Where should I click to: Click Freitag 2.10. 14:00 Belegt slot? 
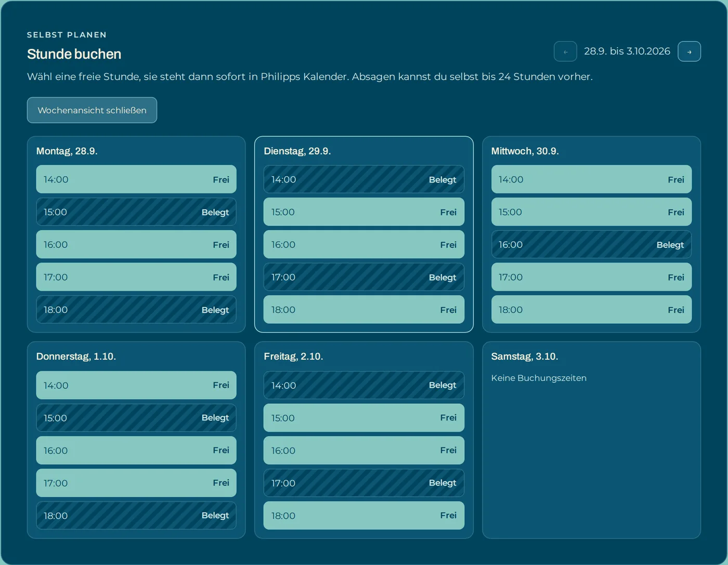364,385
